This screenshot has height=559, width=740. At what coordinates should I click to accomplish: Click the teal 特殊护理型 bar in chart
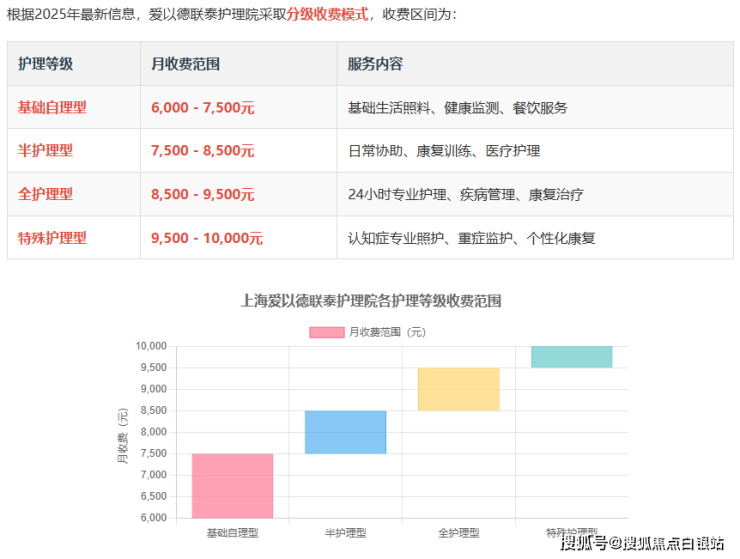pyautogui.click(x=571, y=357)
